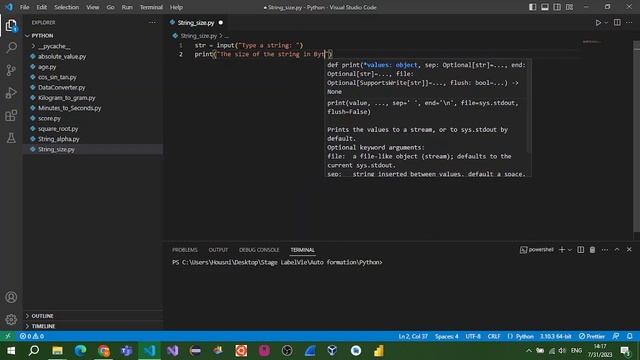Switch to the Output tab
Screen dimensions: 640x360
[x=218, y=250]
